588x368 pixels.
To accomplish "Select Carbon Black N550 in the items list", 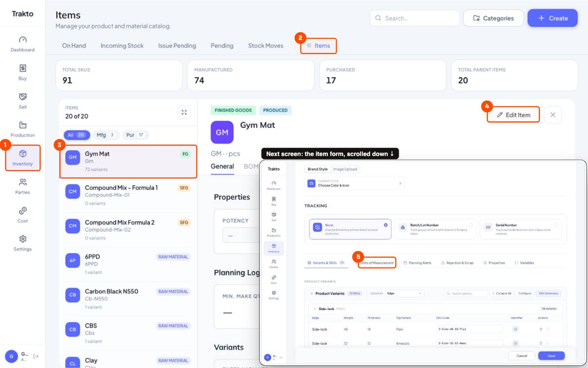I will 128,299.
